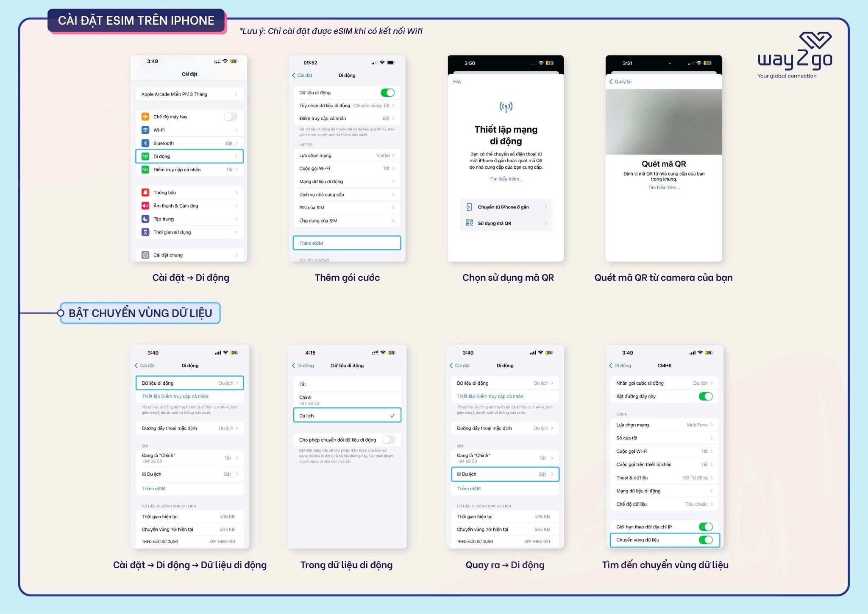Toggle the Chuyển vùng dữ liệu switch

706,540
